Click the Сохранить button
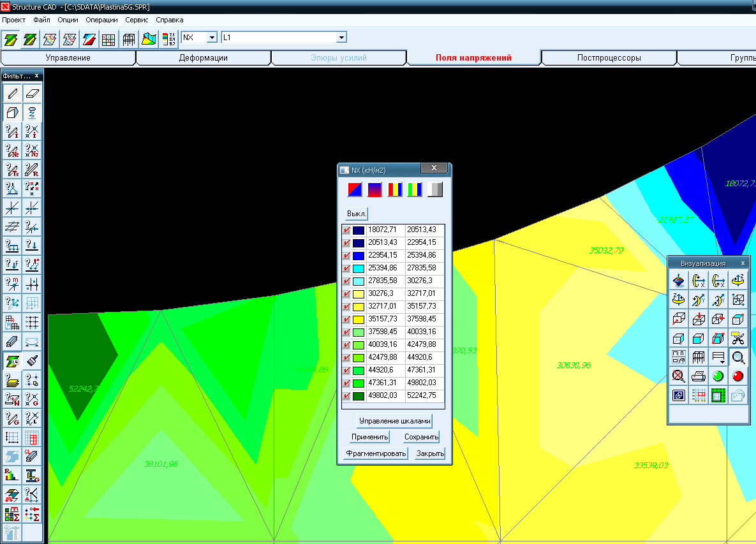 [x=422, y=437]
